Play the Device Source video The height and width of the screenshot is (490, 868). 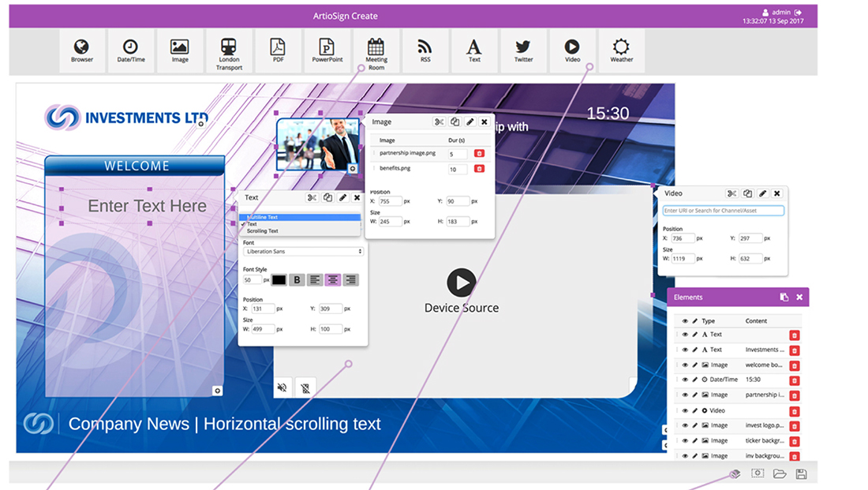coord(461,282)
